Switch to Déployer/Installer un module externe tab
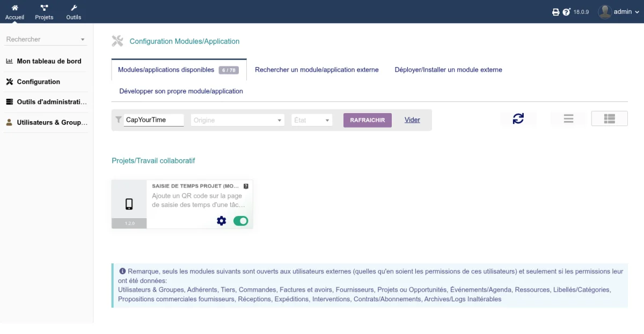The height and width of the screenshot is (334, 644). [x=449, y=70]
